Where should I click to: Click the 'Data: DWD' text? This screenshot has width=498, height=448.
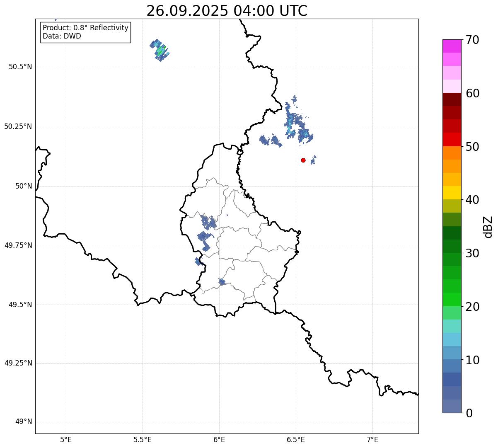point(62,36)
